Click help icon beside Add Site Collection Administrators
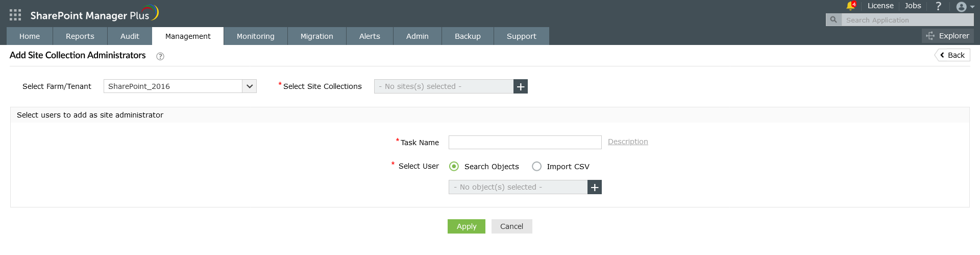This screenshot has height=255, width=980. [x=160, y=56]
